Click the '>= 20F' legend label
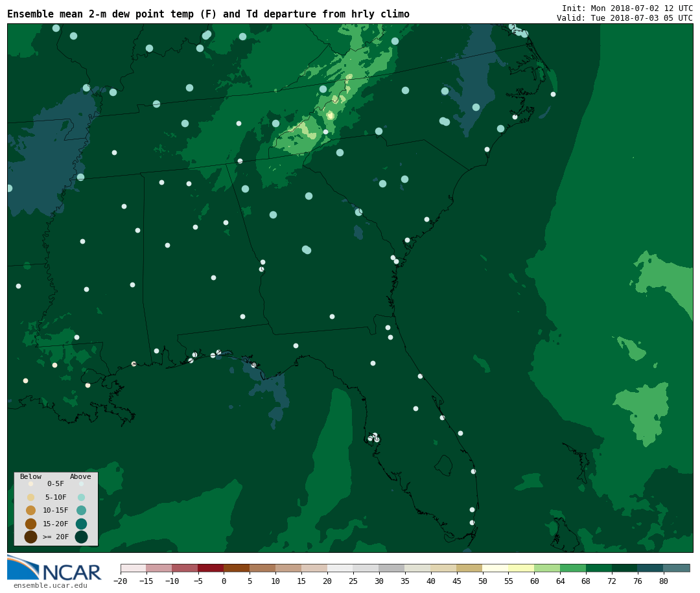Viewport: 700px width, 593px height. (56, 537)
